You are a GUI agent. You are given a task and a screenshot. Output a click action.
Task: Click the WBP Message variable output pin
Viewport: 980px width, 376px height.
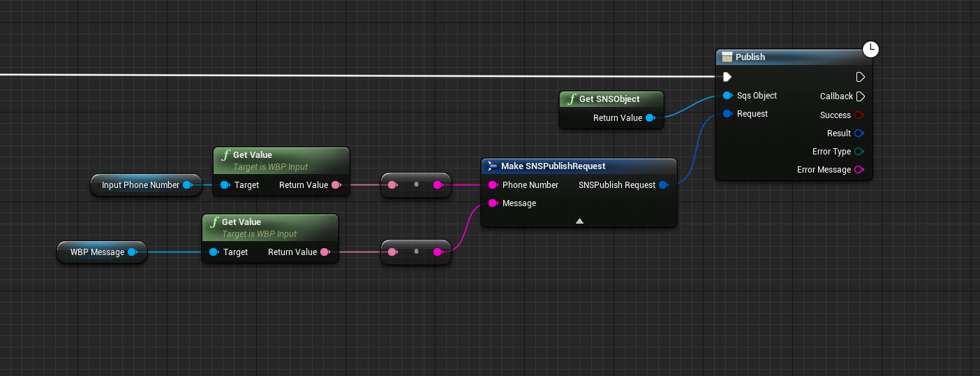tap(132, 252)
